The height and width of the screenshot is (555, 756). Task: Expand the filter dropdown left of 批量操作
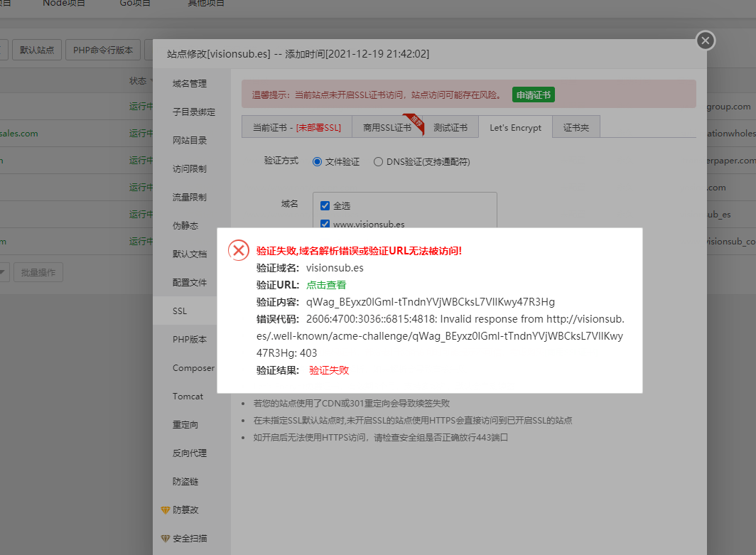click(x=4, y=270)
